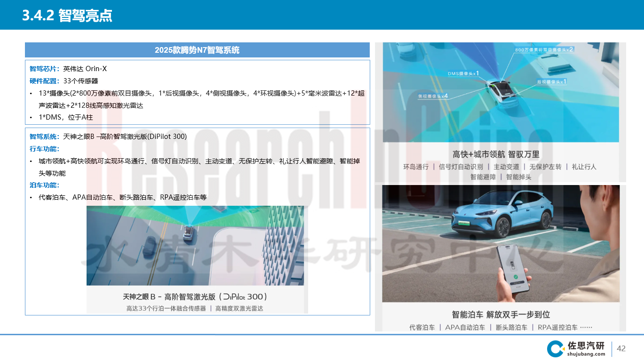Open the sensor coverage diagram image

(501, 92)
